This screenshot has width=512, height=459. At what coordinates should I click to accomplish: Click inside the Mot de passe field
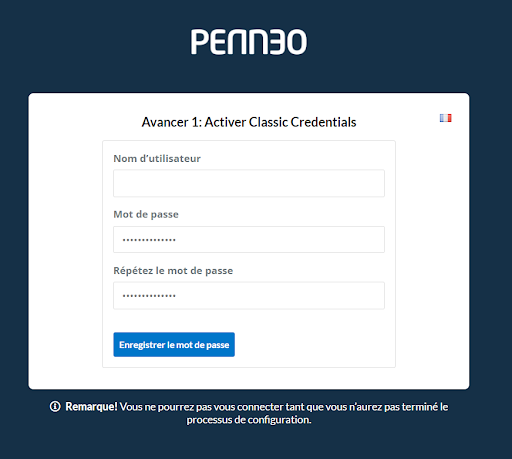[249, 239]
